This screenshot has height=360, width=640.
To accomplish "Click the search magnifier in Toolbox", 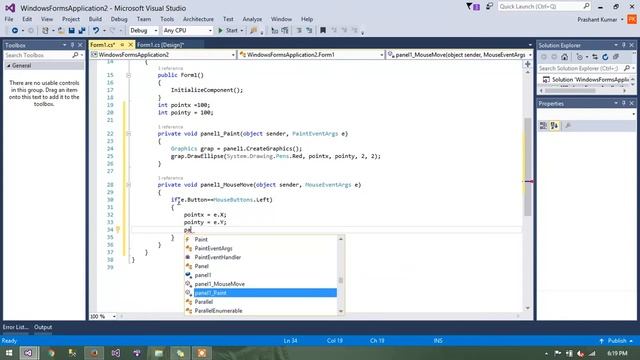I will [75, 55].
